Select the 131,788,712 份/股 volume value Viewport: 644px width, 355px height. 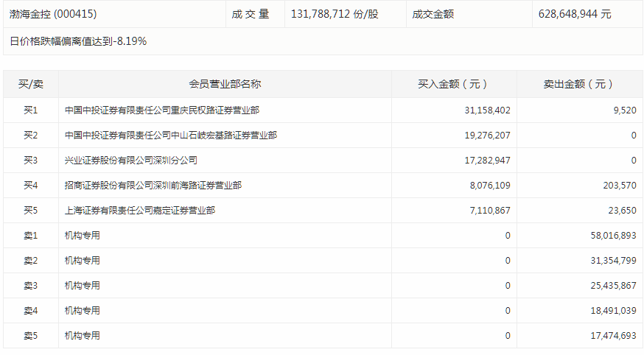335,14
